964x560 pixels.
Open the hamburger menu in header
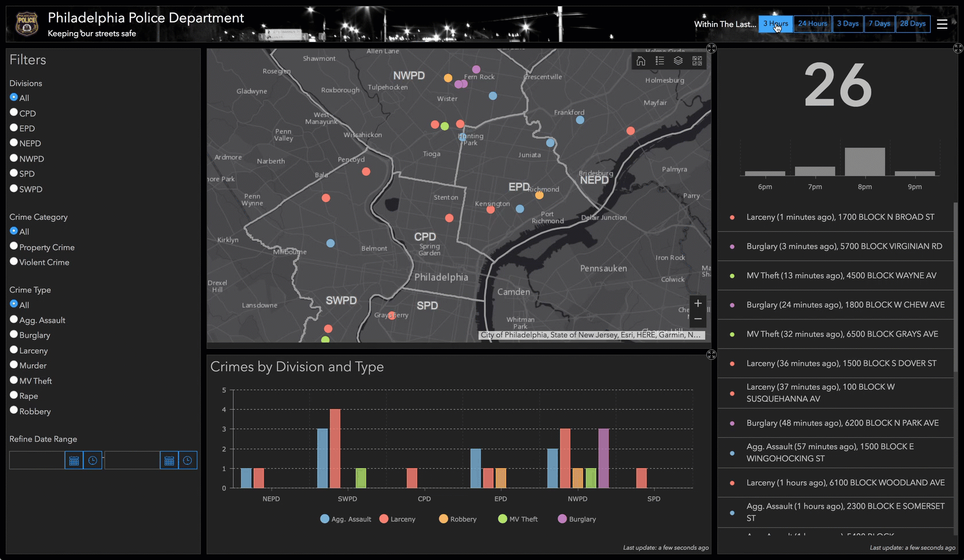point(942,24)
